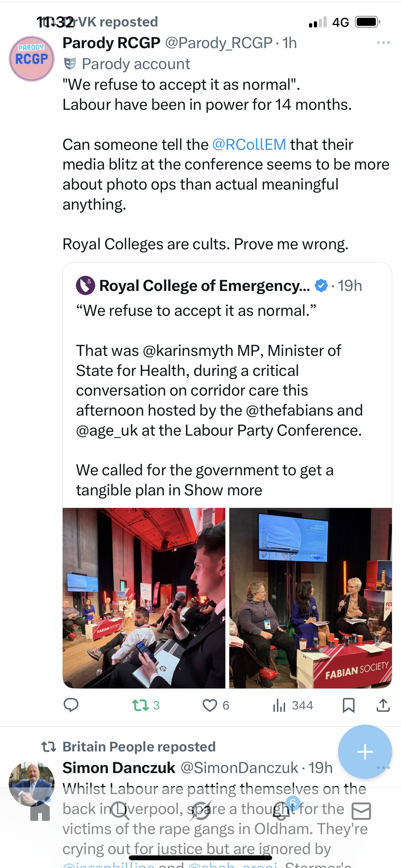Open the Grok icon in bottom navigation
The height and width of the screenshot is (868, 401).
click(x=200, y=811)
